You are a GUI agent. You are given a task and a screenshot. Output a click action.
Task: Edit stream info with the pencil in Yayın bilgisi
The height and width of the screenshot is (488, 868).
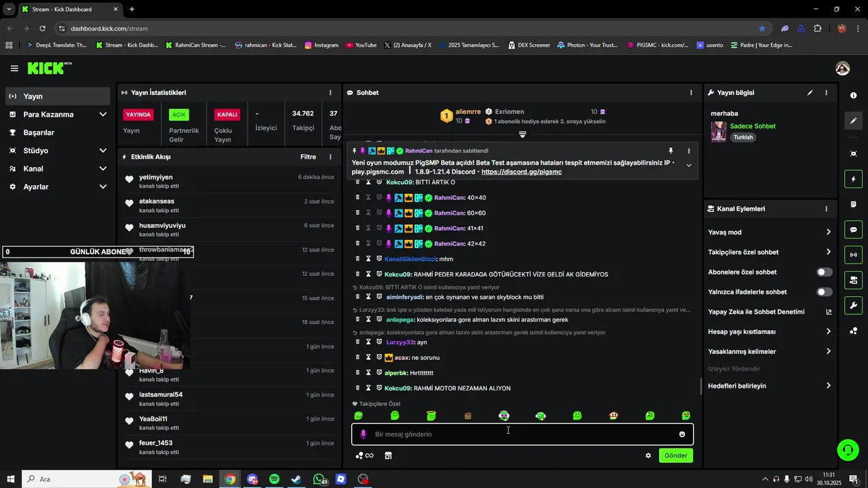coord(810,93)
